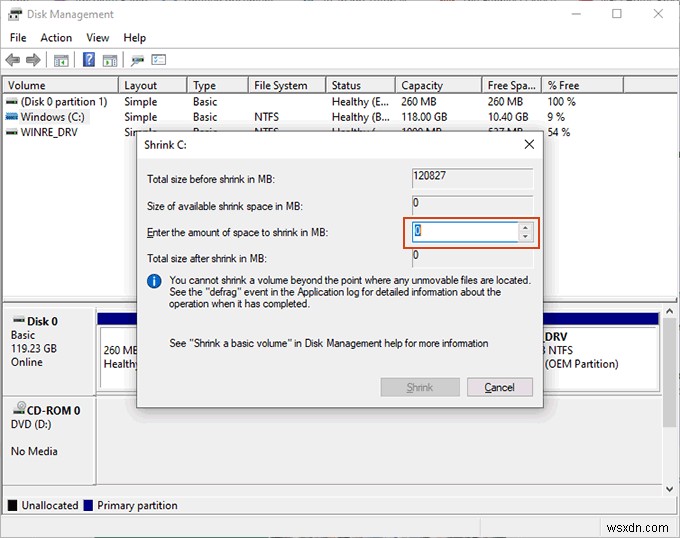Image resolution: width=680 pixels, height=538 pixels.
Task: Click the black Unallocated legend swatch
Action: [x=13, y=505]
